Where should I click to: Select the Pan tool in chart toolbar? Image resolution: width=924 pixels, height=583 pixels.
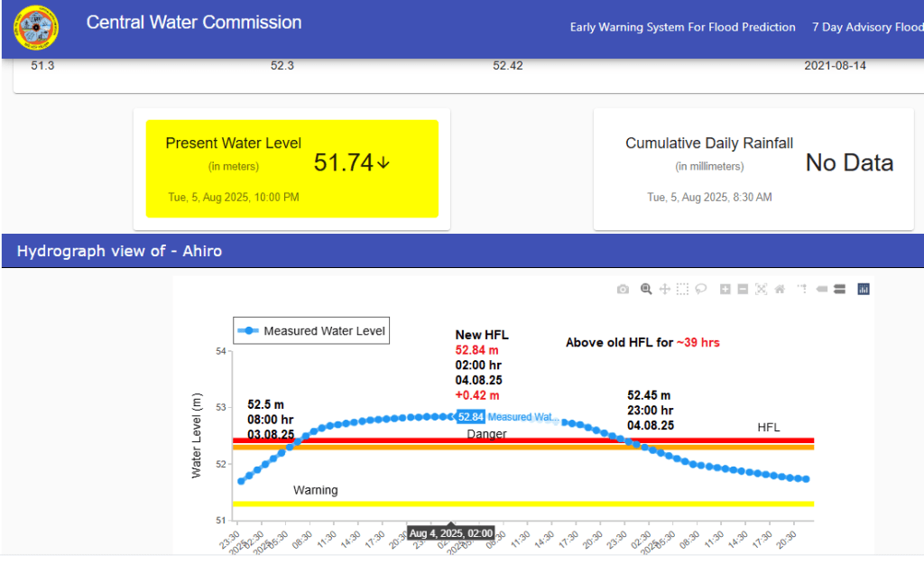(665, 289)
